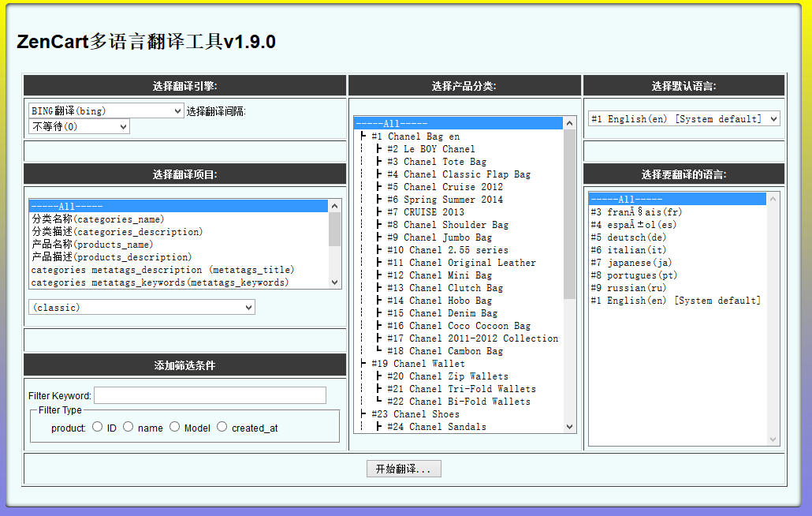The width and height of the screenshot is (812, 516).
Task: Select -----All----- in the target languages list
Action: (x=677, y=200)
